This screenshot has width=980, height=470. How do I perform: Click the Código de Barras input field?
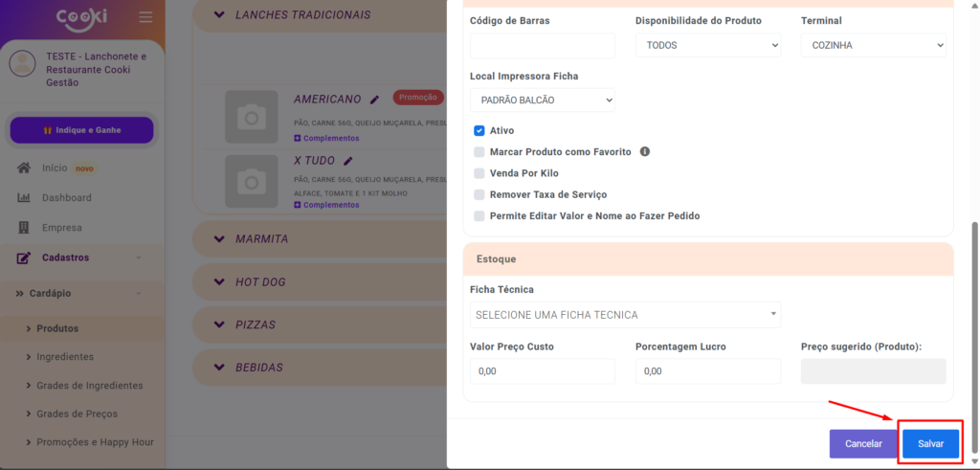[543, 45]
